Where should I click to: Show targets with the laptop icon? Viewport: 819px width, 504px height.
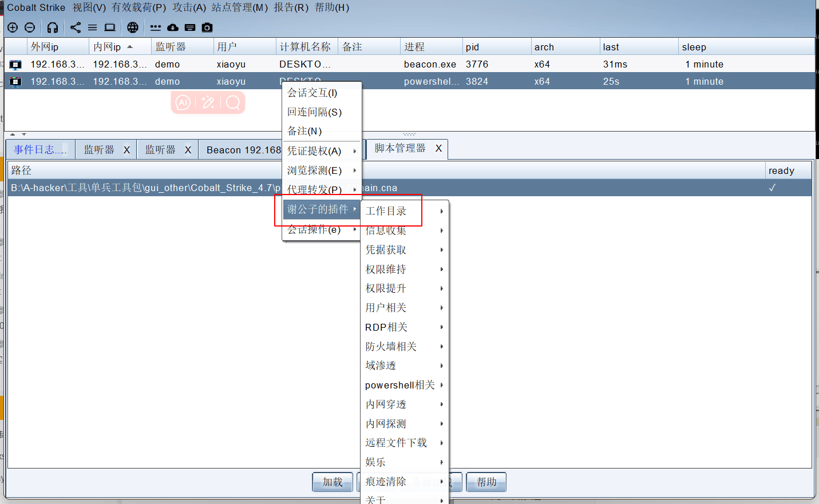(110, 27)
